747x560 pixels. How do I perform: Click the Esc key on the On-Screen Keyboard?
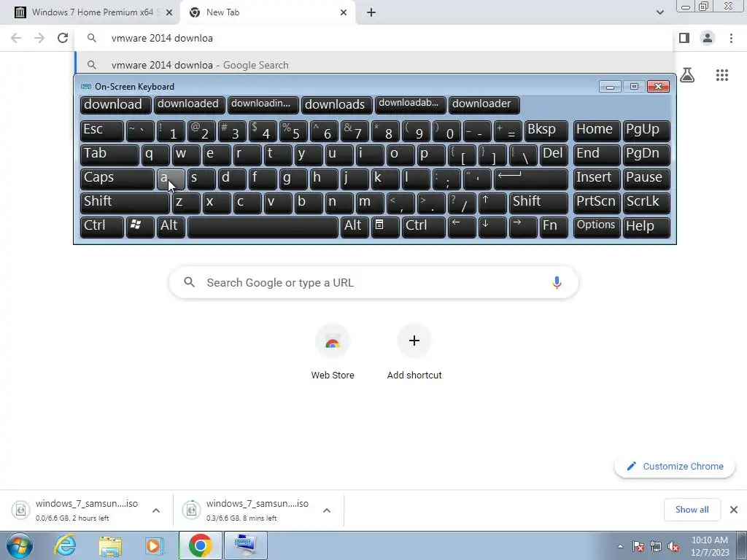pos(102,131)
